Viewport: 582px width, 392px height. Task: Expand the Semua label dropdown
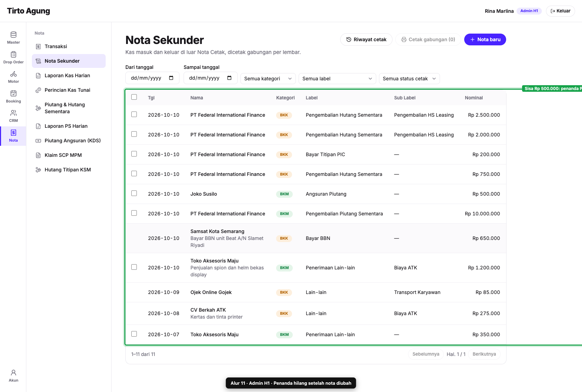point(337,79)
